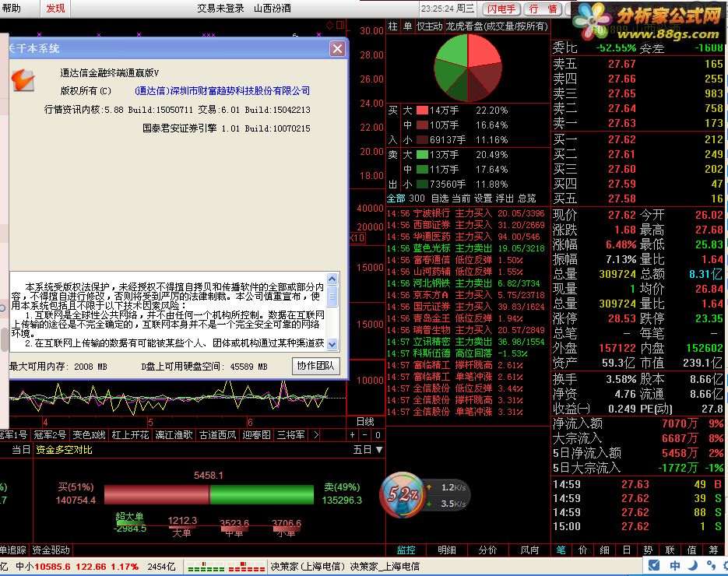Select the 变色K线 indicator tab

click(x=89, y=435)
